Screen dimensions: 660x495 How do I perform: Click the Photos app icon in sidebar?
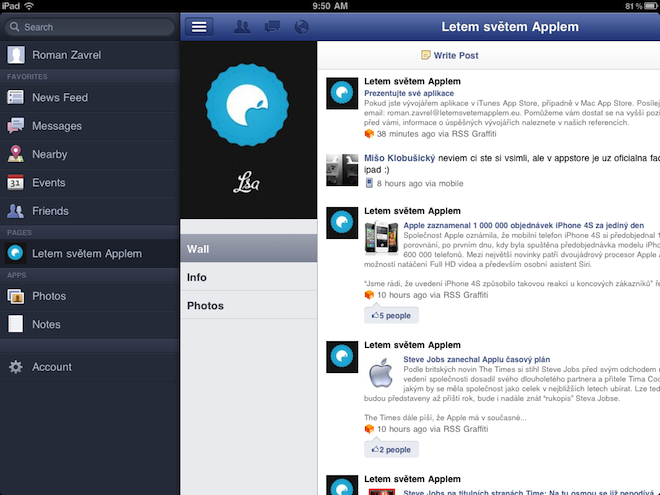16,296
